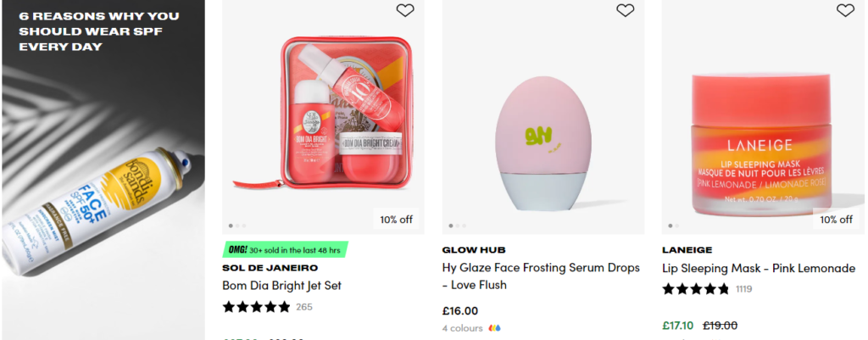Open Bom Dia Bright Jet Set product title

point(281,286)
